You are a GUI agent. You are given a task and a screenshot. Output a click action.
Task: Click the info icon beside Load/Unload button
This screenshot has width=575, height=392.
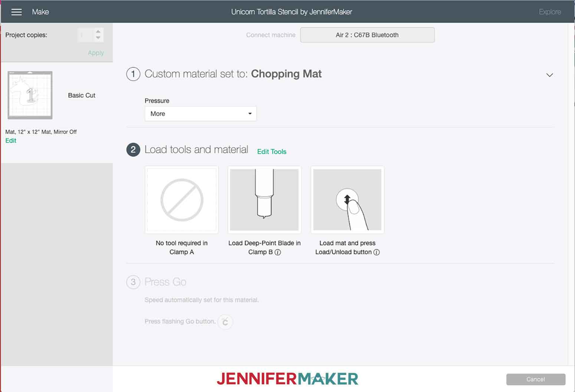click(377, 252)
